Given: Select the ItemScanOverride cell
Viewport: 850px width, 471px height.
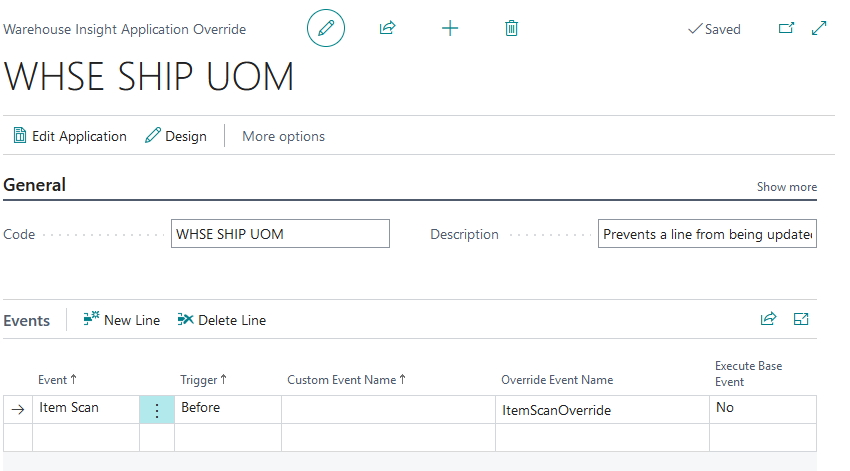Looking at the screenshot, I should coord(602,410).
